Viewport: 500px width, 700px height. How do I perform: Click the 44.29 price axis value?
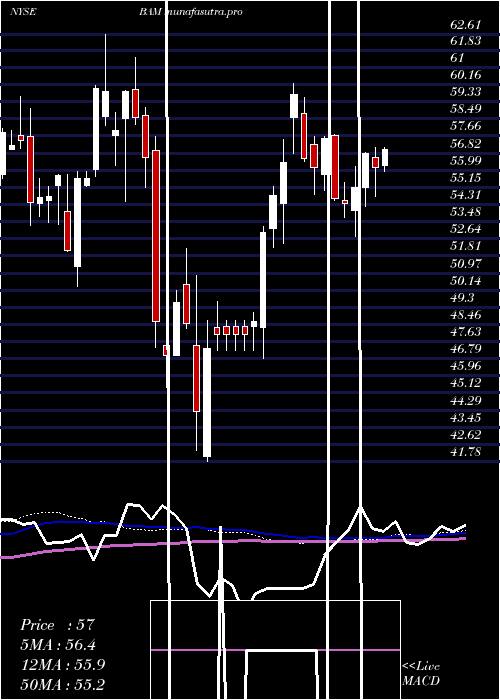[x=466, y=400]
